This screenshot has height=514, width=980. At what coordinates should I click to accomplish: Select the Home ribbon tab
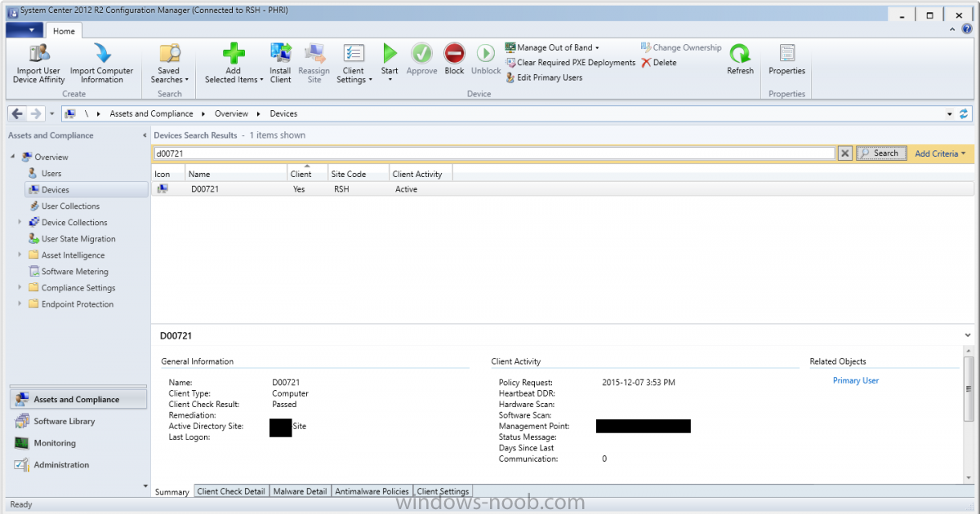pyautogui.click(x=64, y=31)
